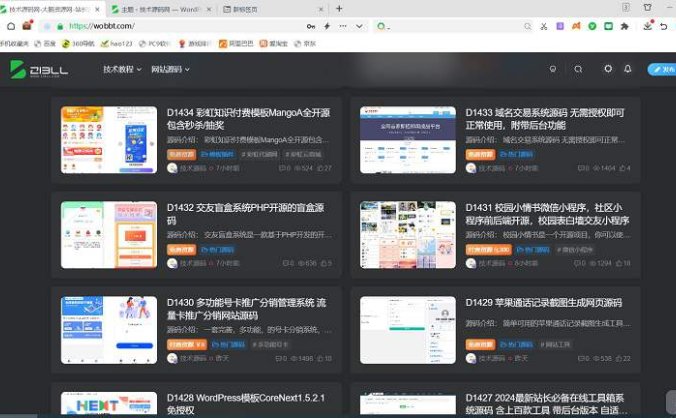Open the search icon in site header

[578, 69]
